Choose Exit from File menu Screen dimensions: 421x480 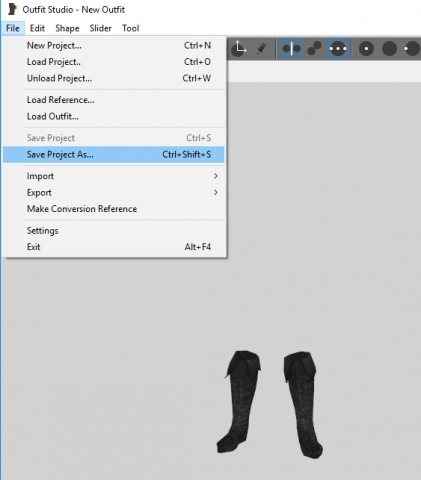[114, 247]
